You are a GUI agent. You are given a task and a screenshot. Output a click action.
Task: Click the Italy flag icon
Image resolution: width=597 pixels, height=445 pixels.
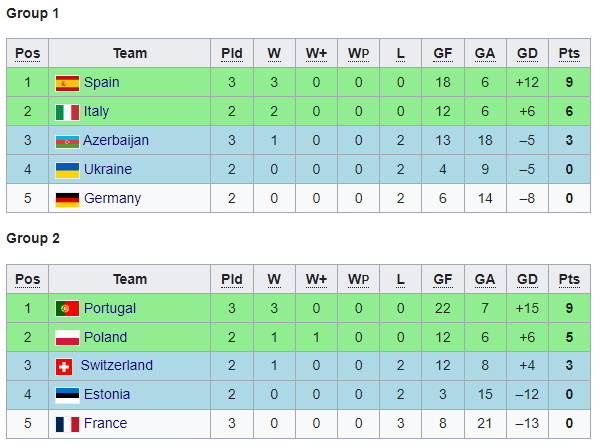[67, 112]
